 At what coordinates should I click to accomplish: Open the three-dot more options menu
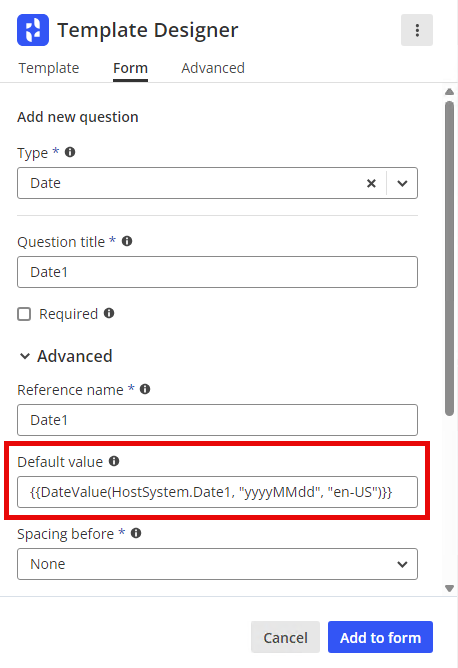(417, 30)
